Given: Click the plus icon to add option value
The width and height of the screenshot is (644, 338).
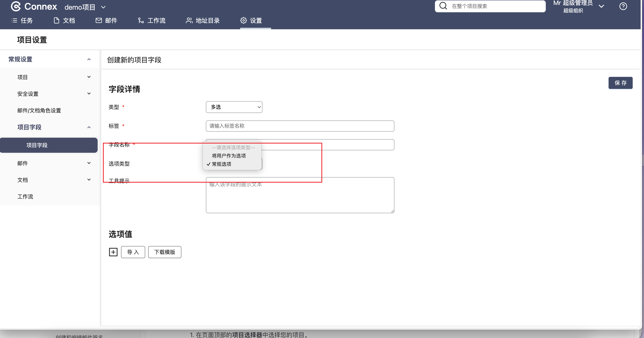Looking at the screenshot, I should 113,252.
